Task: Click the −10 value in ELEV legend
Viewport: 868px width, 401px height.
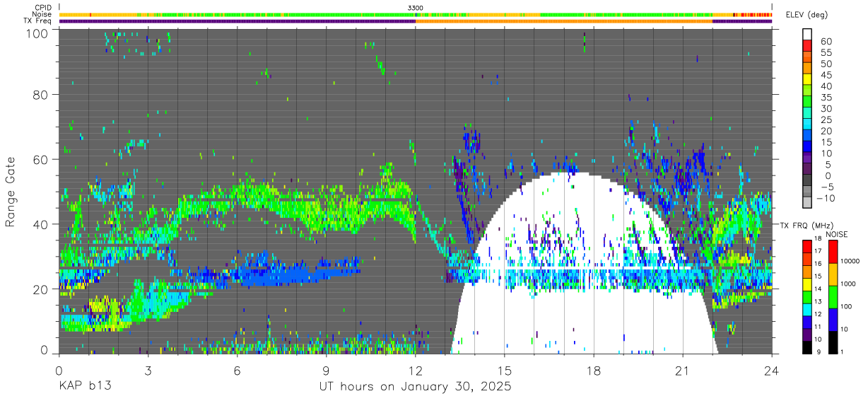Action: pyautogui.click(x=825, y=199)
